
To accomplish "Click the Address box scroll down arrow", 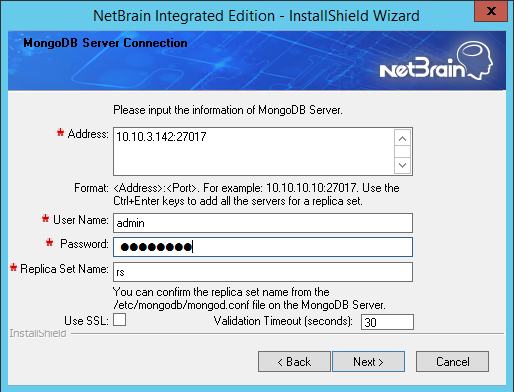I will pyautogui.click(x=402, y=165).
